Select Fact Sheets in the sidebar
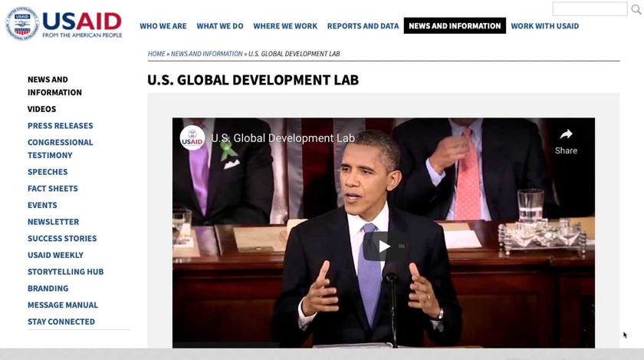The image size is (644, 360). [x=52, y=189]
